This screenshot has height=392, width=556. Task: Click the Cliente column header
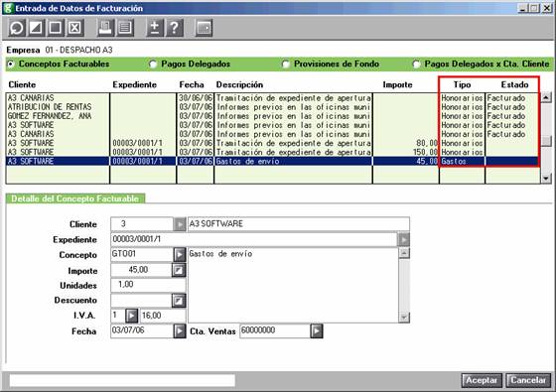click(x=22, y=84)
